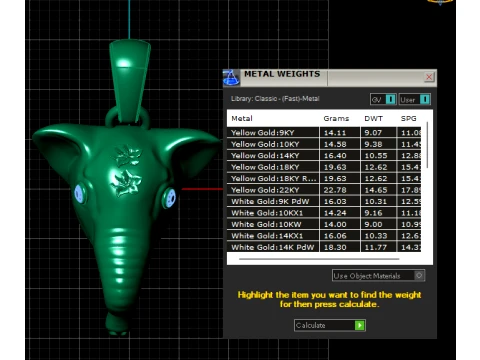Select the Yellow Gold:18KY row
The width and height of the screenshot is (480, 360).
pos(324,167)
